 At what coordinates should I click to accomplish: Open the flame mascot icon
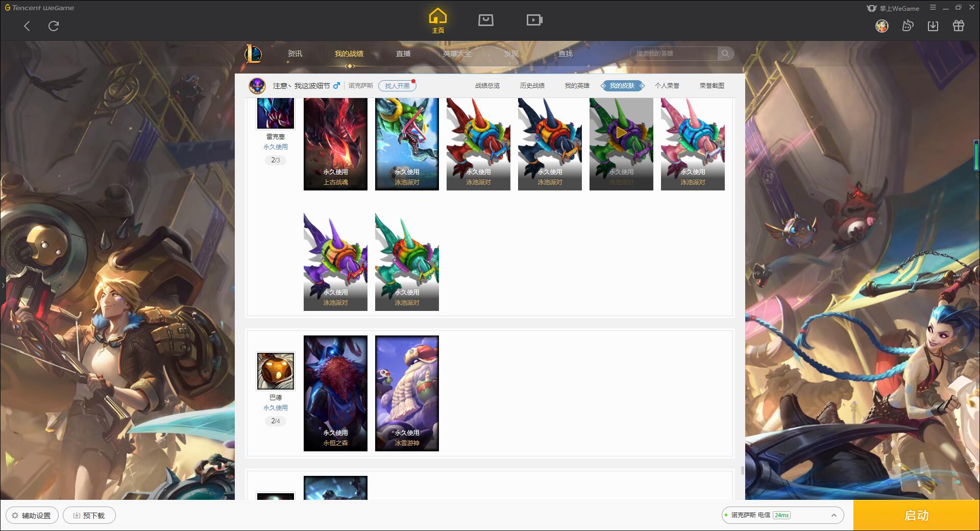coord(908,26)
